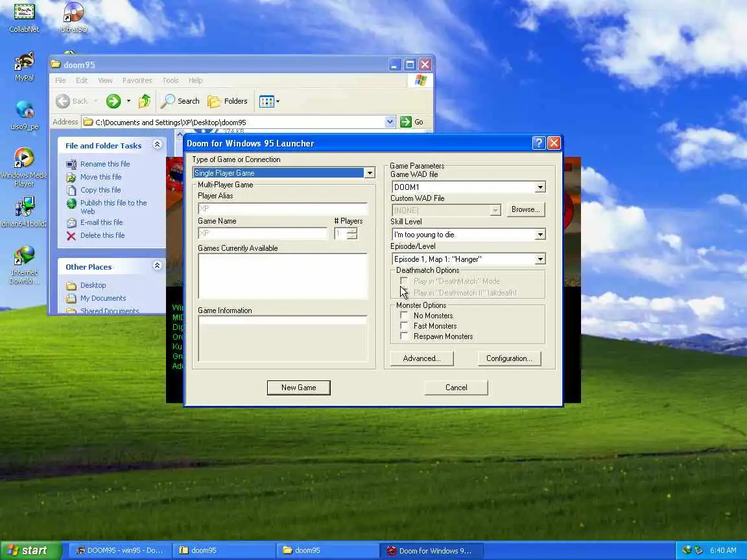Expand the Skill Level dropdown
The image size is (747, 560).
[x=539, y=234]
